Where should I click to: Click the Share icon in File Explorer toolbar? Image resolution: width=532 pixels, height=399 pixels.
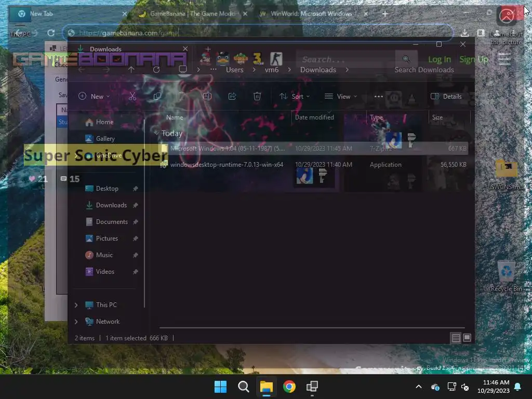coord(232,96)
